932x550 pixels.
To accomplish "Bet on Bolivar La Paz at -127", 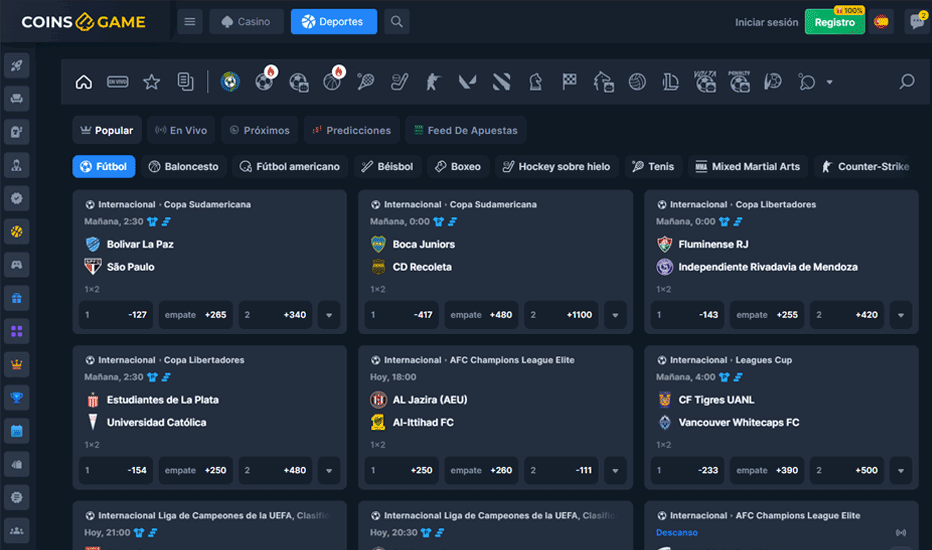I will coord(116,315).
